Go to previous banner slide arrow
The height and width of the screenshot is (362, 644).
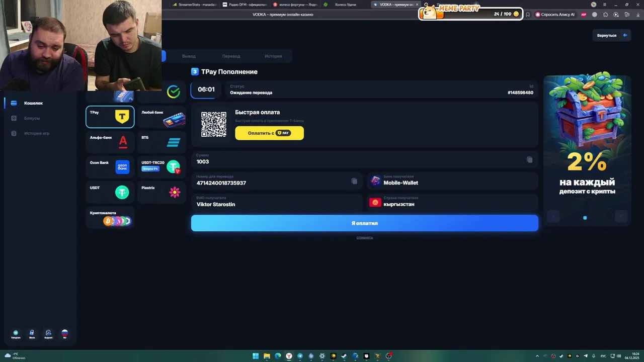[553, 217]
